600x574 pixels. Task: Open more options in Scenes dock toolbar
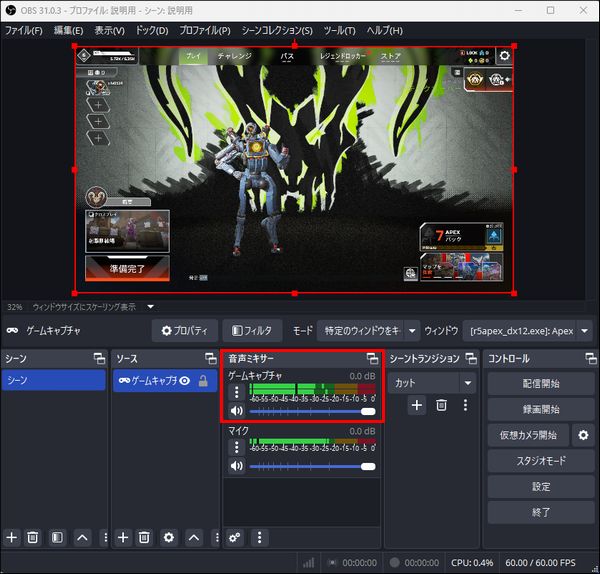105,538
